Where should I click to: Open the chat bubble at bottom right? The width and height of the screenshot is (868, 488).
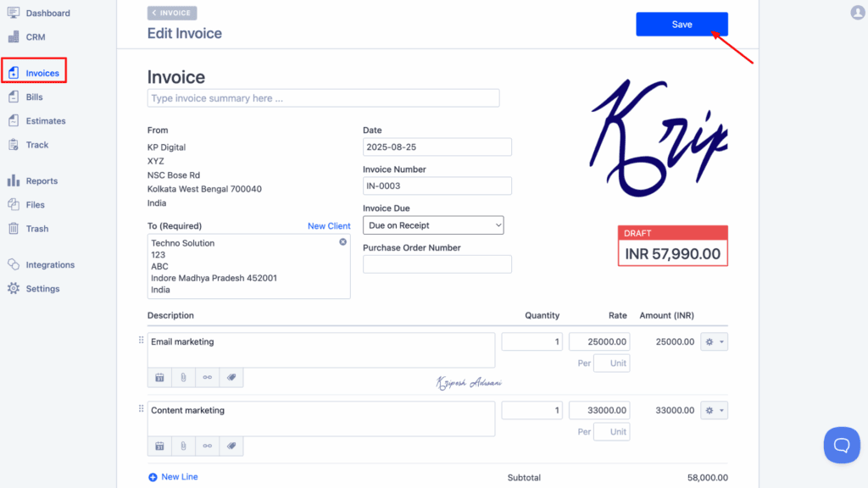click(842, 445)
